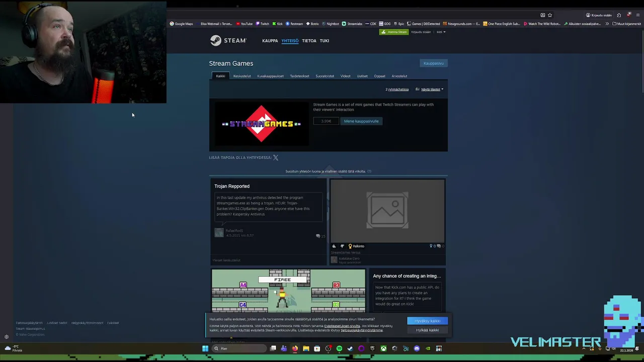Open the Muut kirjanmerkit folder

(626, 24)
